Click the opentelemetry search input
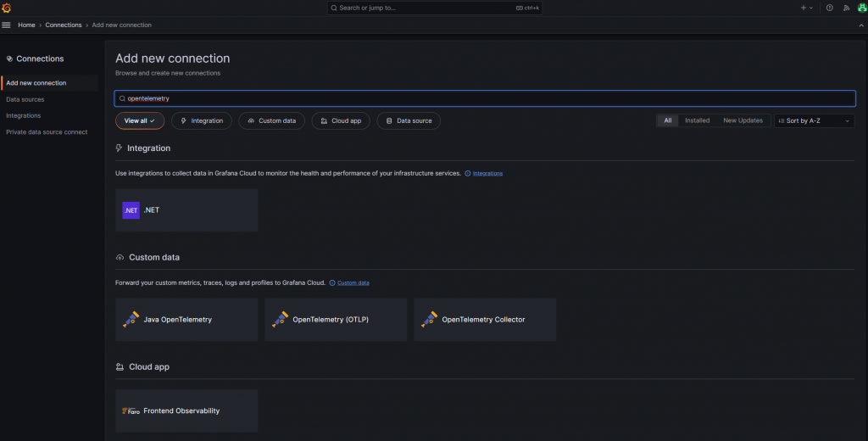This screenshot has width=868, height=441. click(x=485, y=98)
